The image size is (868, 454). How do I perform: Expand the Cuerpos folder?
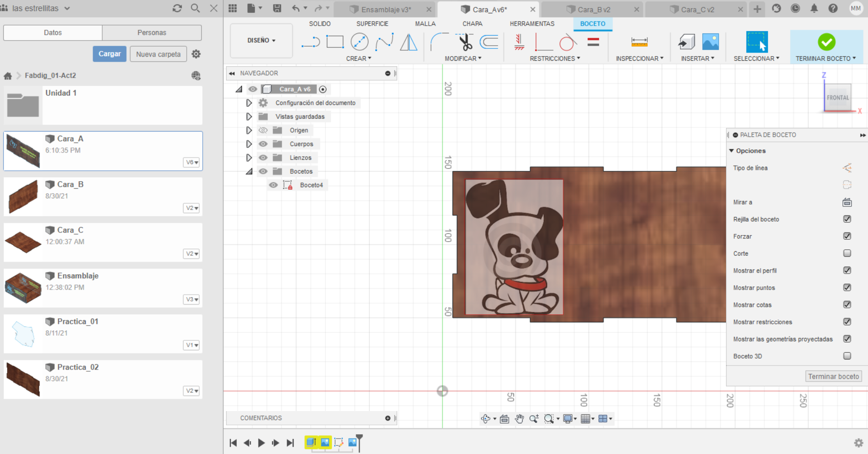point(249,144)
